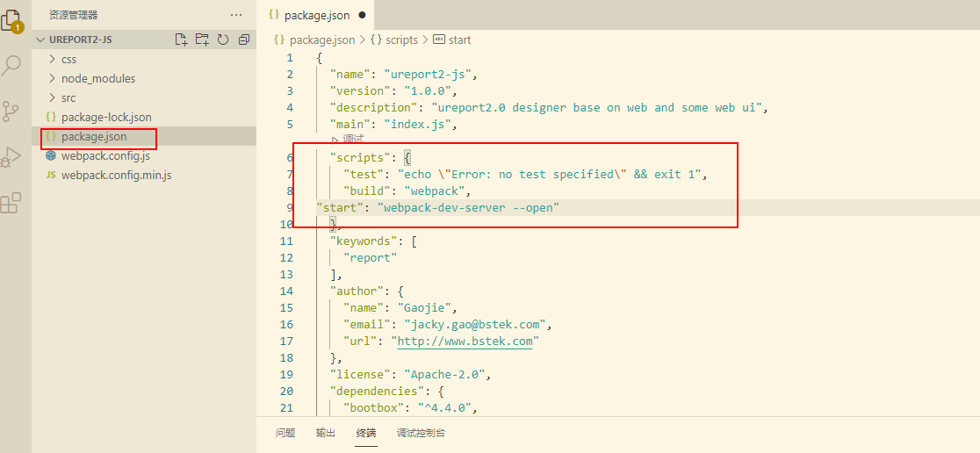Open the 问题 panel tab
980x453 pixels.
click(x=285, y=433)
